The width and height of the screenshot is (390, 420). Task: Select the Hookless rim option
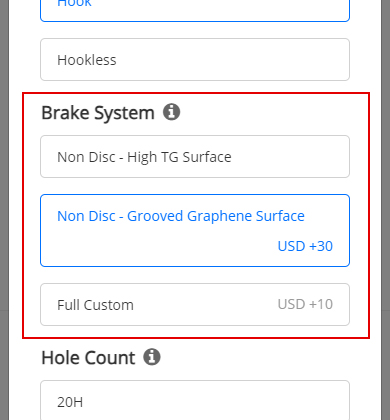tap(195, 60)
